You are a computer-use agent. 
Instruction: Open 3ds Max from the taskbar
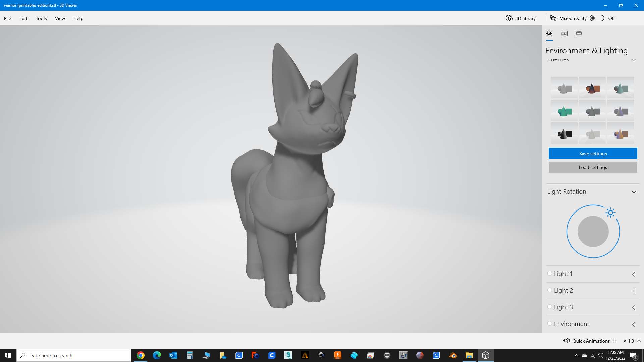coord(288,355)
